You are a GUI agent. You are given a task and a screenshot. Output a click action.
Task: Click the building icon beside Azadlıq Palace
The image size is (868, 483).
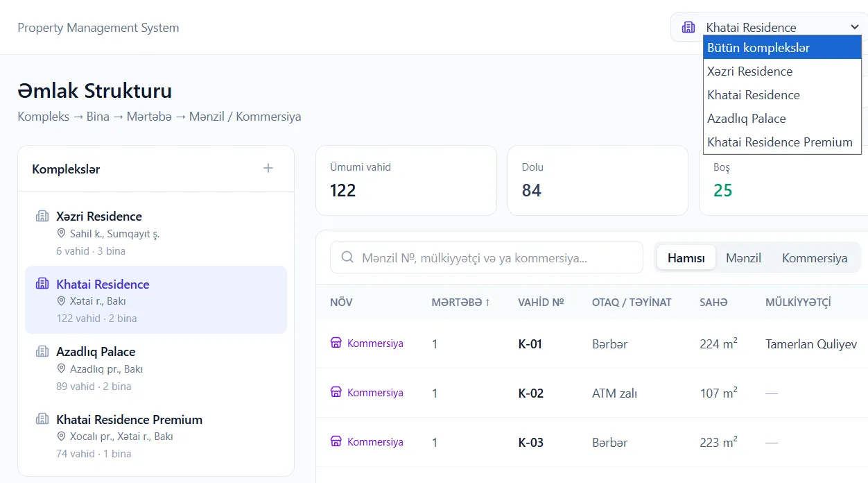pyautogui.click(x=42, y=351)
